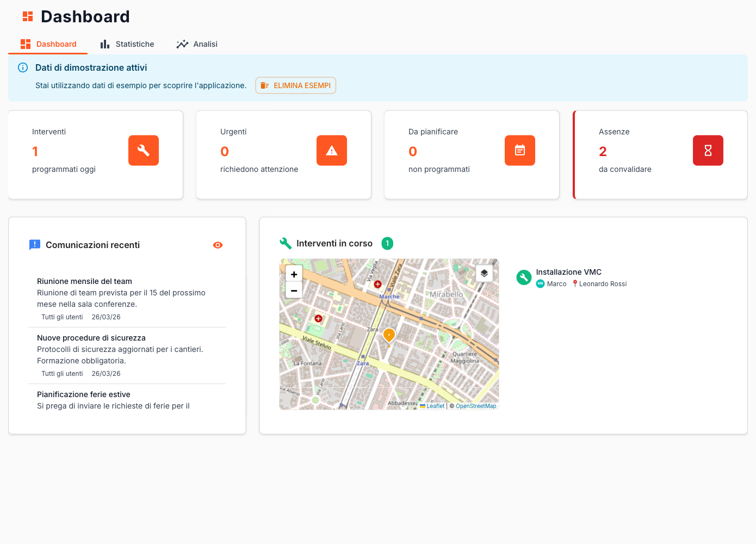
Task: Click the calendar icon in Da pianificare card
Action: (520, 151)
